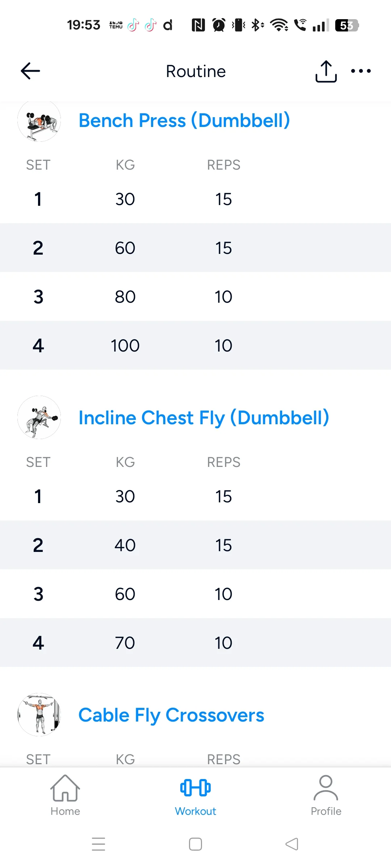Select Bench Press set 4 with 100 kg
The image size is (391, 868).
[x=195, y=345]
